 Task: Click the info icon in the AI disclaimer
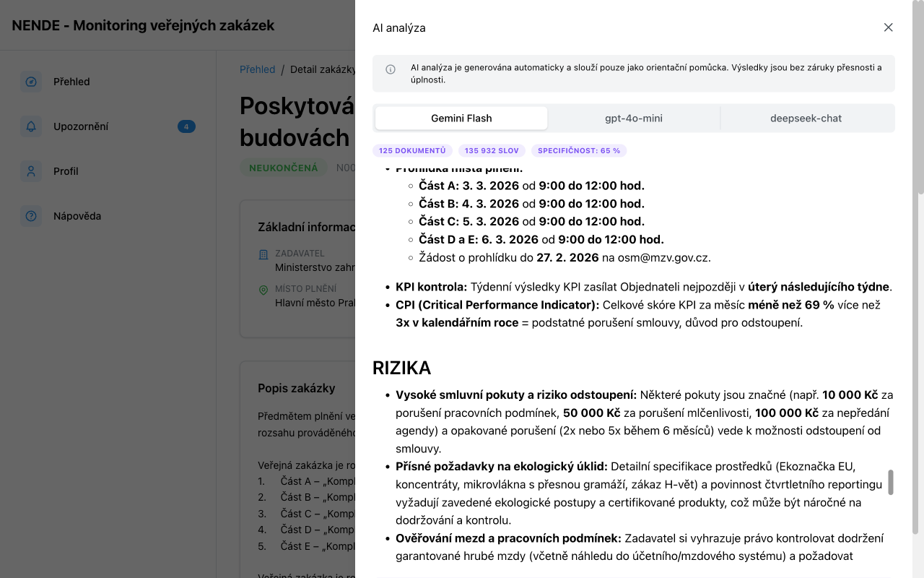[x=391, y=69]
